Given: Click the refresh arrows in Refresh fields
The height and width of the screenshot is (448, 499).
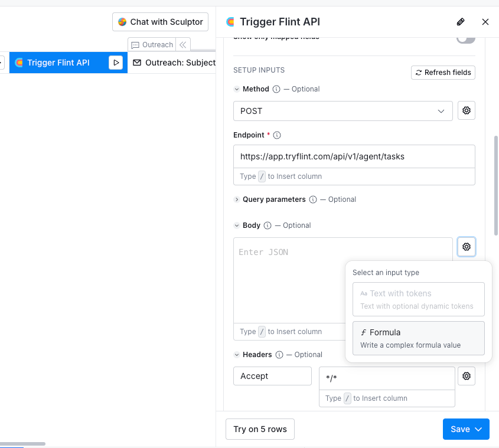Looking at the screenshot, I should tap(419, 73).
